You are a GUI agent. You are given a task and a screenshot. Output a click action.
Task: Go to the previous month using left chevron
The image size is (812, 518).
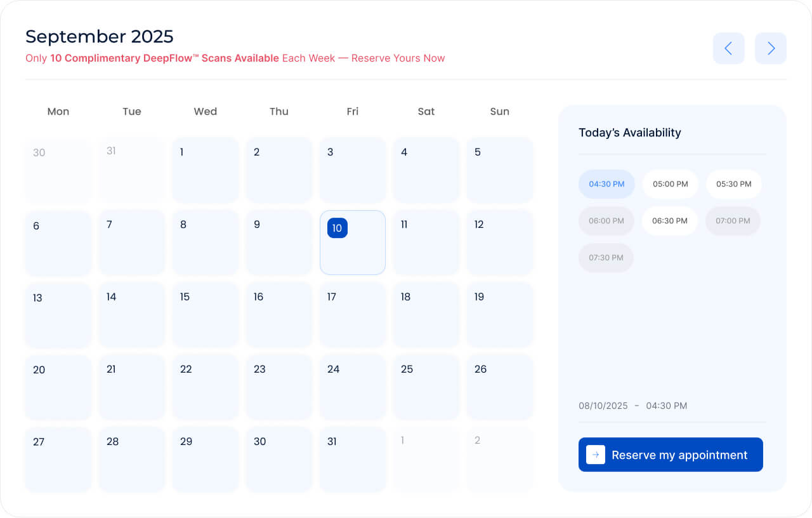(728, 48)
